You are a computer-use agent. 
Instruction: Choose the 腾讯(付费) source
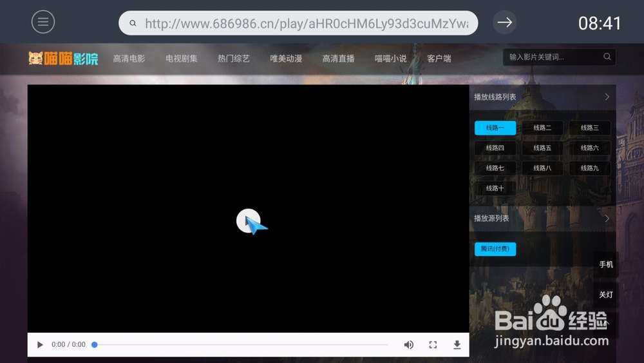[495, 249]
